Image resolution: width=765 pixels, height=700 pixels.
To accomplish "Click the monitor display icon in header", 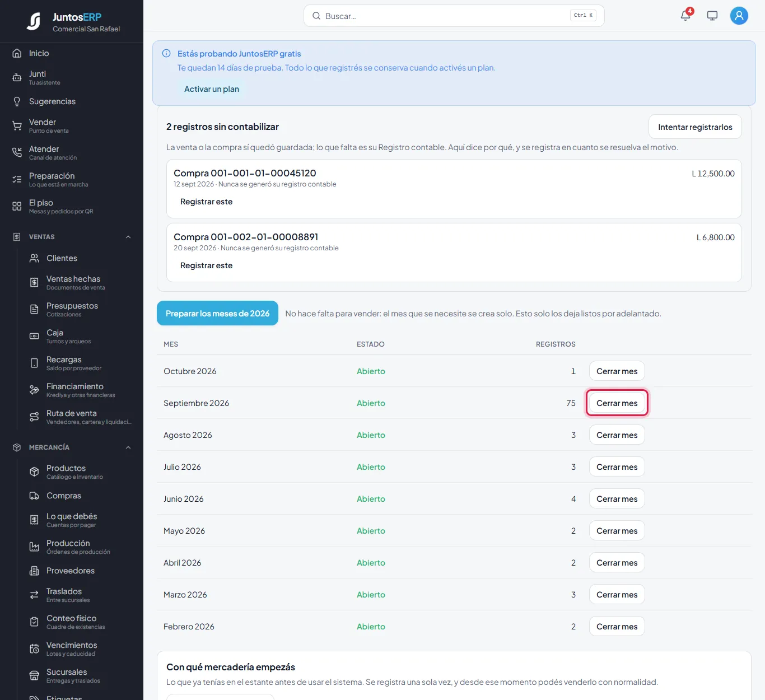I will tap(712, 16).
